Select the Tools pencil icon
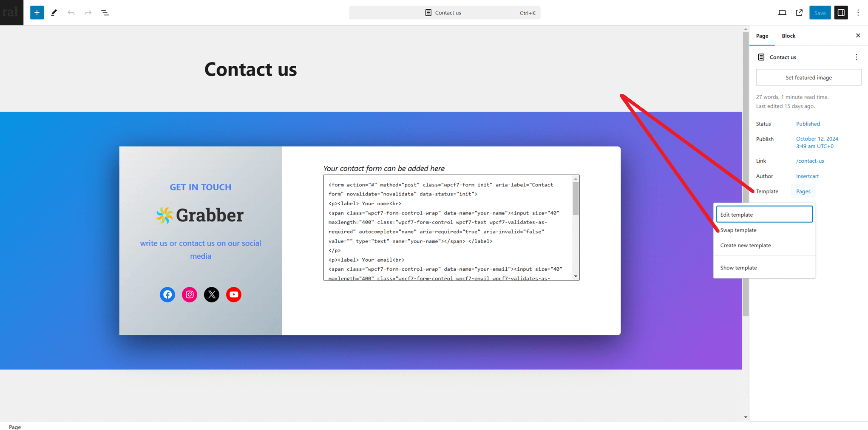868x430 pixels. [x=54, y=13]
